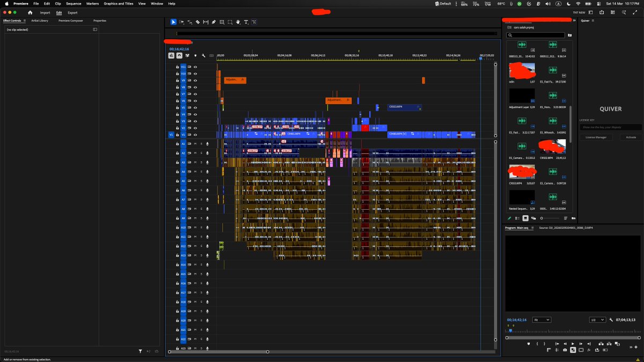Solo audio track A2
The height and width of the screenshot is (362, 644).
click(x=201, y=153)
